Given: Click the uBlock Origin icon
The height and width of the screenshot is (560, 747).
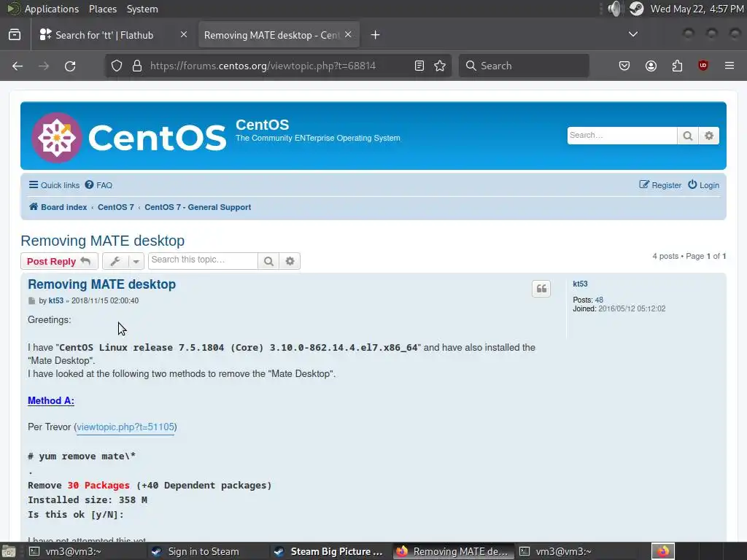Looking at the screenshot, I should pos(703,66).
